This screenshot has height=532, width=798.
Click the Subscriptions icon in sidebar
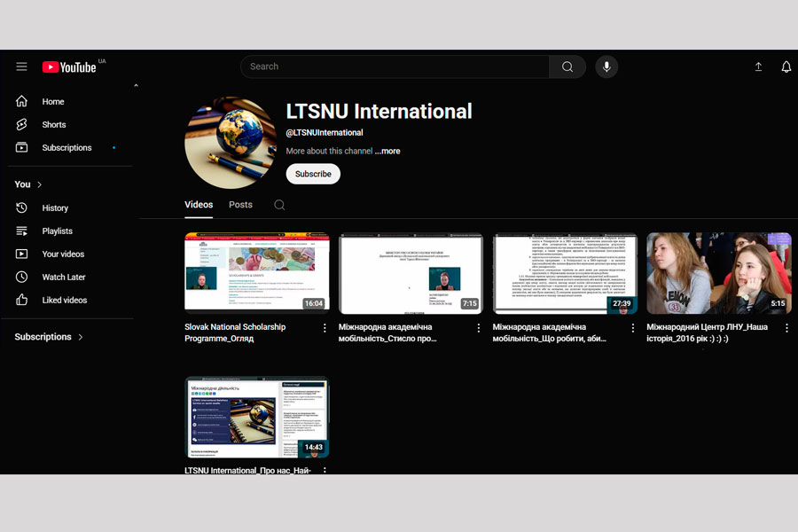pos(21,147)
